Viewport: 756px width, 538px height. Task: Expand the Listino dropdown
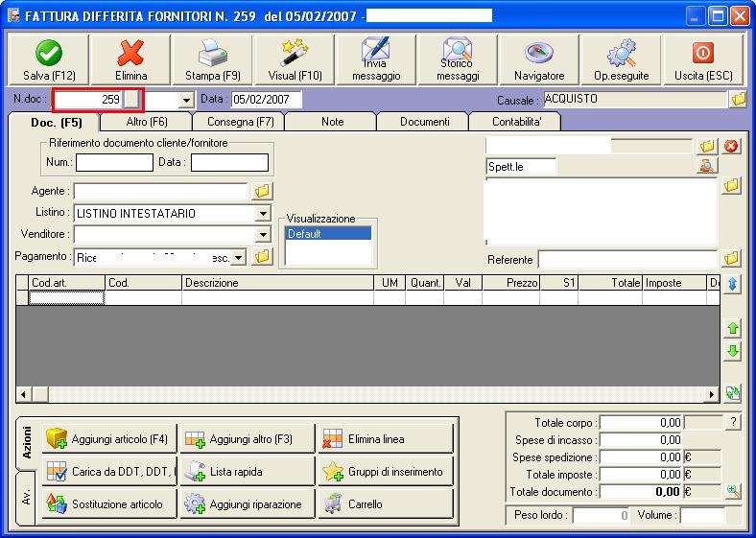click(263, 214)
